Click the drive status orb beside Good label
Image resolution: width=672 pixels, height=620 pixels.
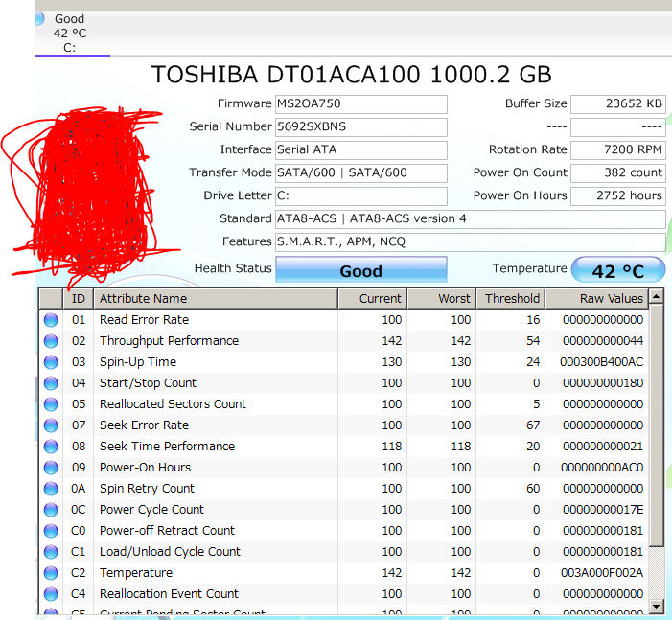click(39, 18)
